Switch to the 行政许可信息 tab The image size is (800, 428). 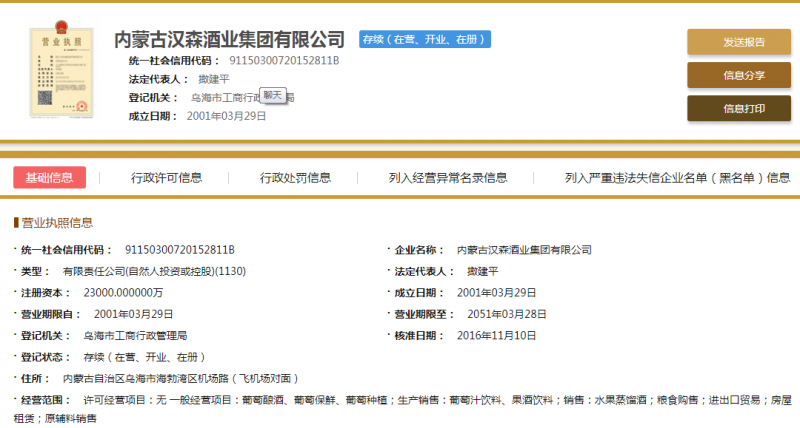point(166,178)
